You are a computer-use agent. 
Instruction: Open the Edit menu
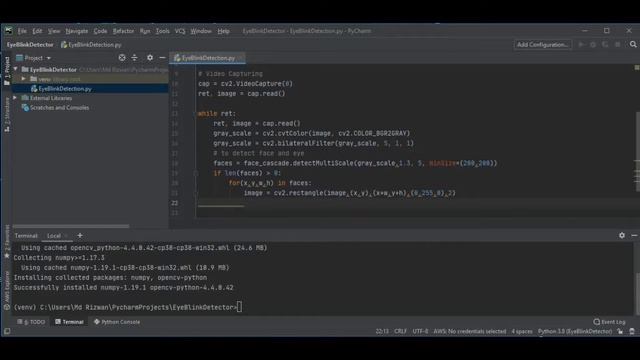click(37, 31)
